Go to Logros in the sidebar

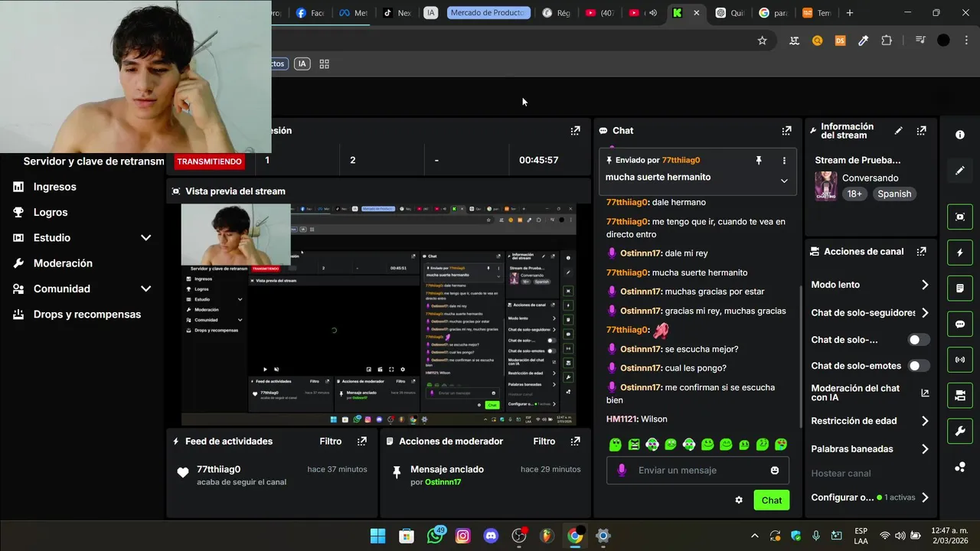pos(51,213)
